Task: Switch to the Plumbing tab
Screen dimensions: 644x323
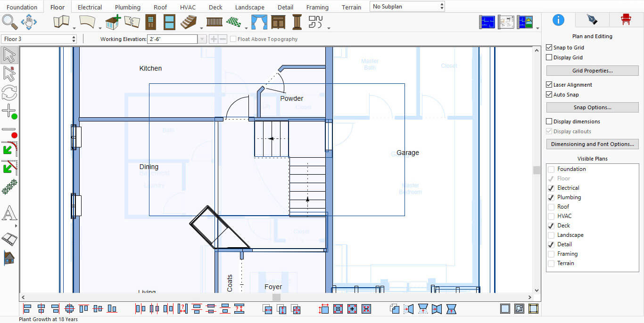Action: pos(128,7)
